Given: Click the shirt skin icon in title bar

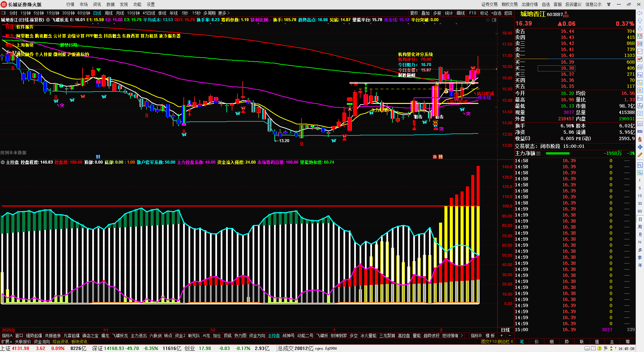Looking at the screenshot, I should 609,4.
